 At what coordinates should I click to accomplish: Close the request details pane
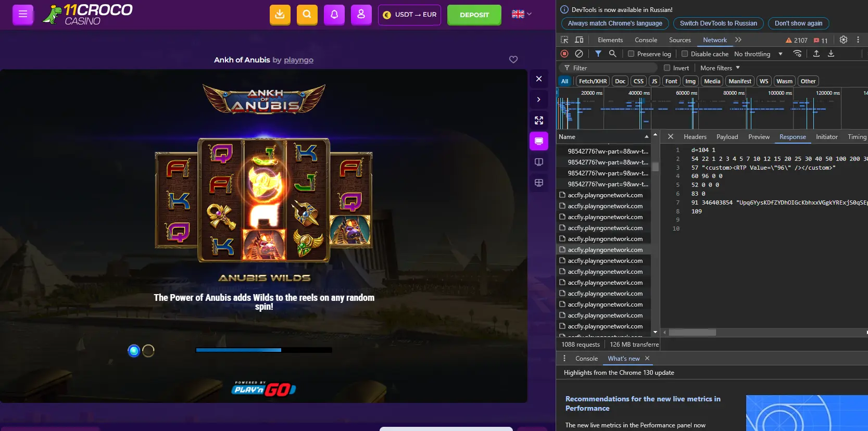click(x=671, y=136)
